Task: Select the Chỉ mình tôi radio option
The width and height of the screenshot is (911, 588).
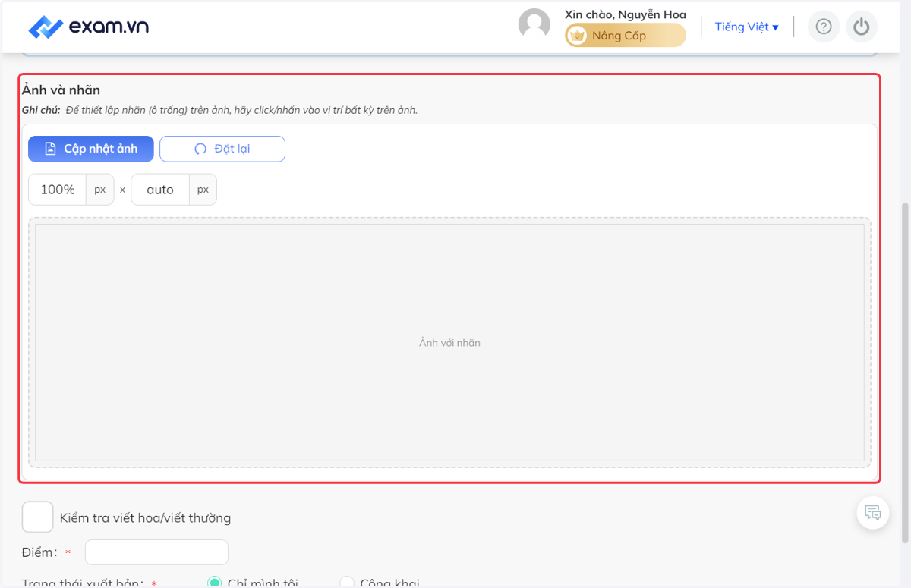Action: point(214,583)
